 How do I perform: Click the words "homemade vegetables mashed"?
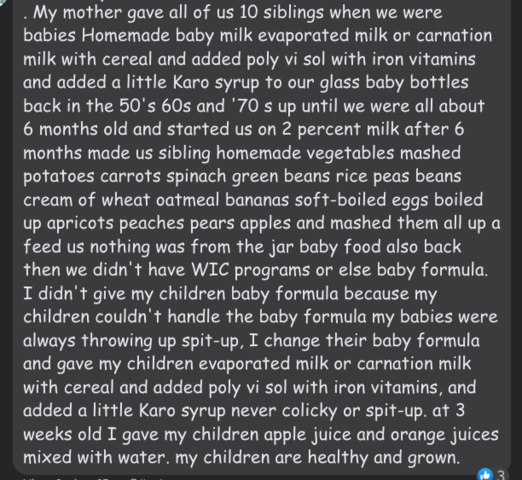[x=338, y=153]
